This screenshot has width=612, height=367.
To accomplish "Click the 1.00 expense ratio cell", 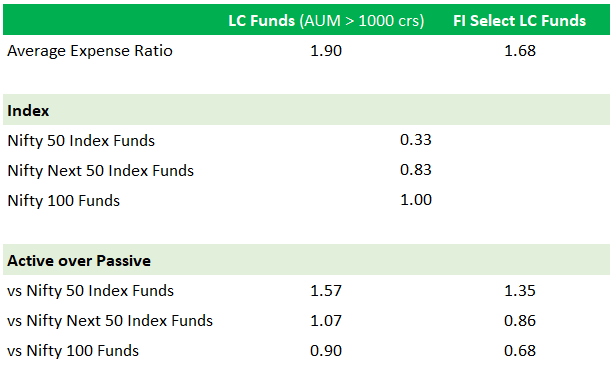I will [x=416, y=200].
